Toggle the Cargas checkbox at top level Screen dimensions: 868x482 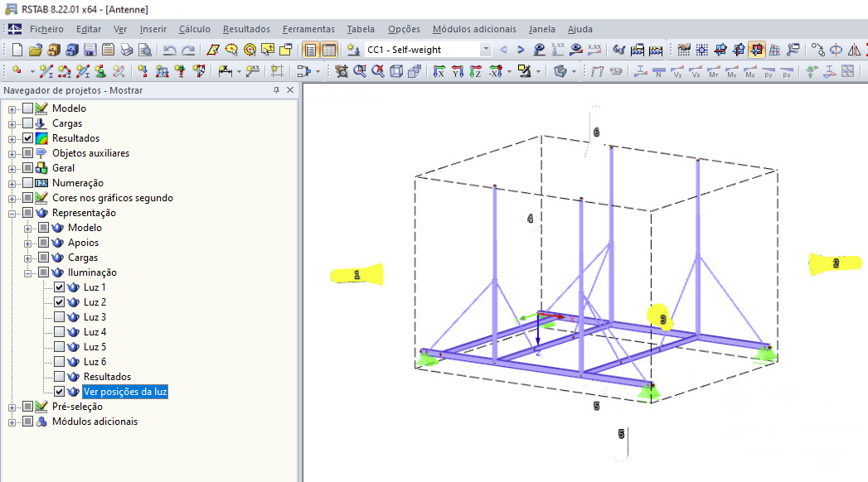[27, 123]
